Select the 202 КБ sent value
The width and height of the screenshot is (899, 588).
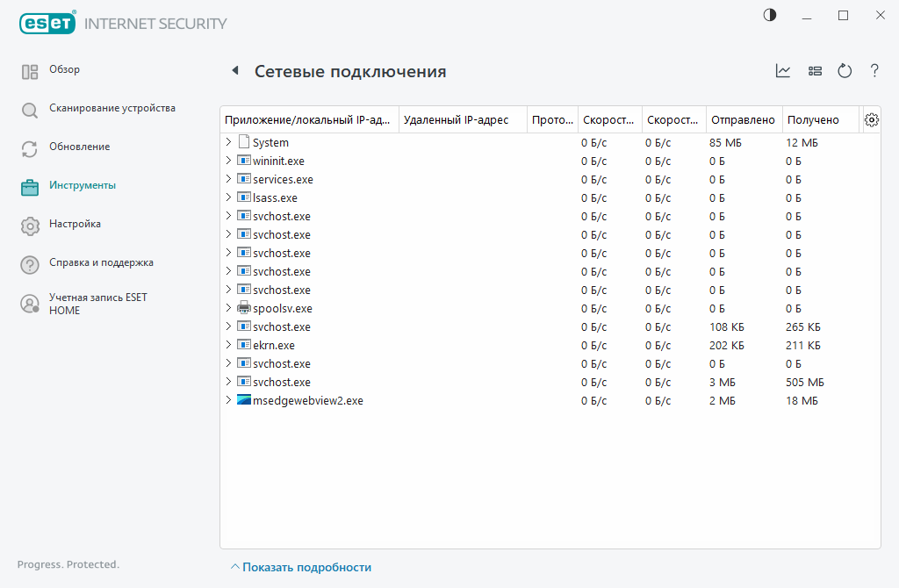(x=726, y=345)
